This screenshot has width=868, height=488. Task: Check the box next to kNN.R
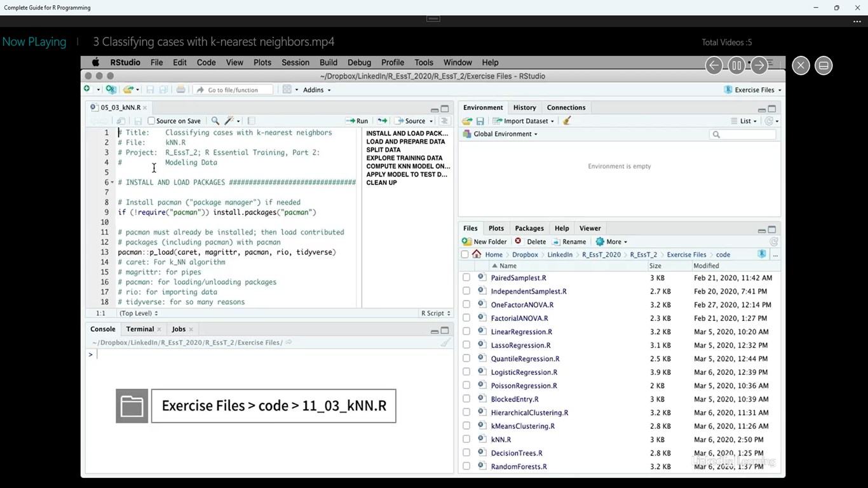tap(466, 440)
